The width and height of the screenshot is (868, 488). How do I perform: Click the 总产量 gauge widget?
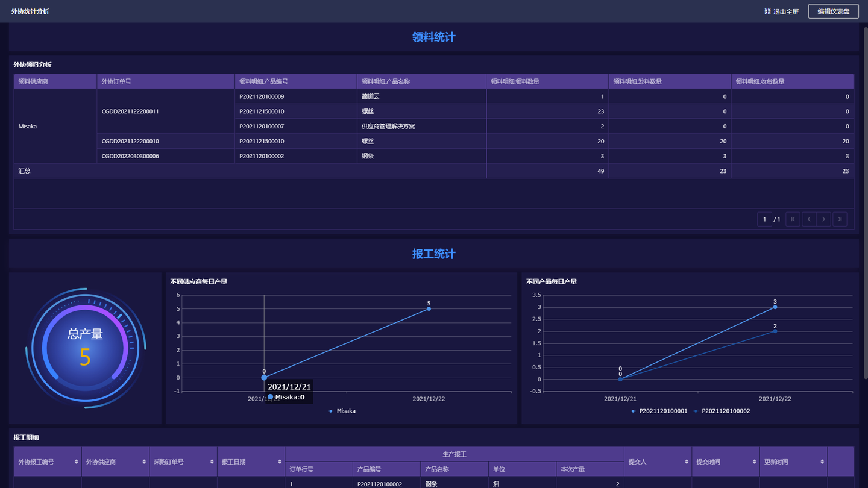point(85,348)
